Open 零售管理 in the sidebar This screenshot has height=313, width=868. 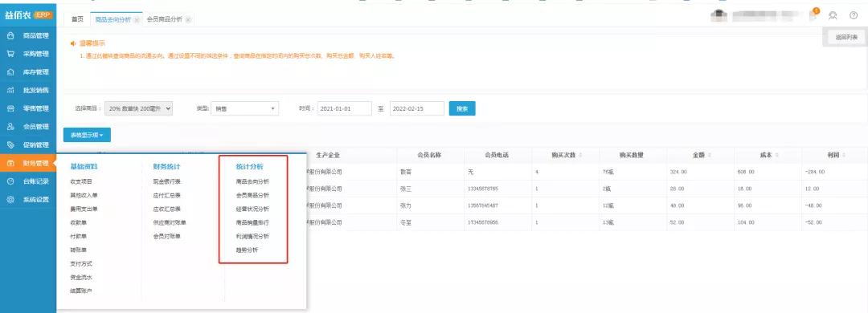[28, 108]
